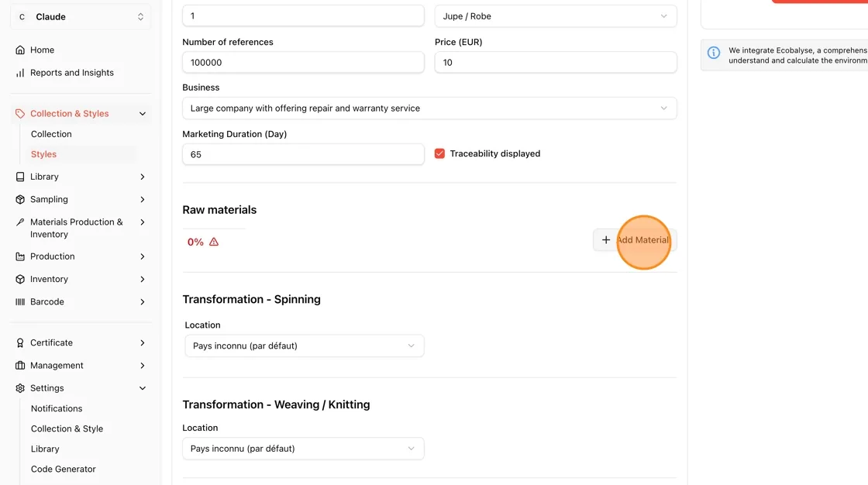Click the Materials Production wrench icon

(20, 222)
